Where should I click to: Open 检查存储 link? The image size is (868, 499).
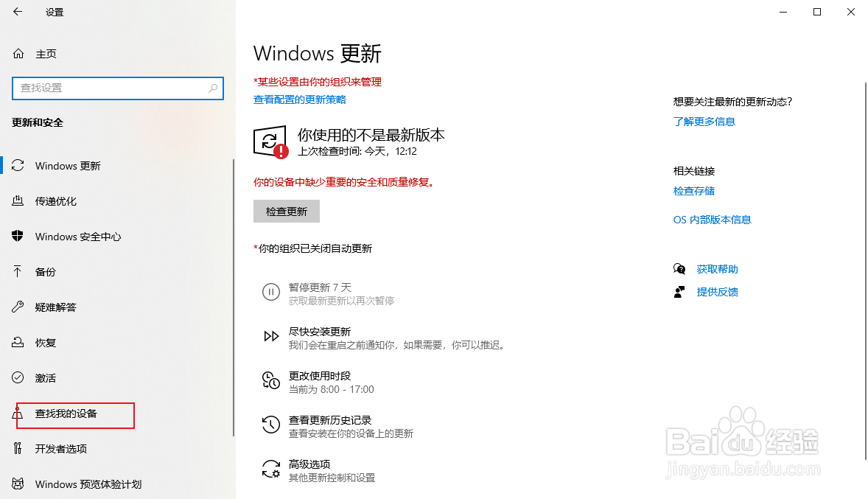coord(693,191)
